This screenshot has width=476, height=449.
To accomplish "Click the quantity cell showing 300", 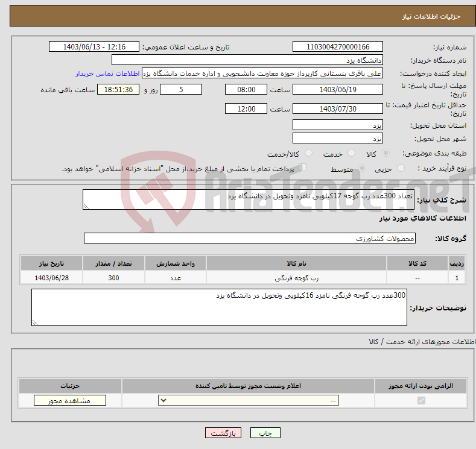I will pyautogui.click(x=113, y=278).
